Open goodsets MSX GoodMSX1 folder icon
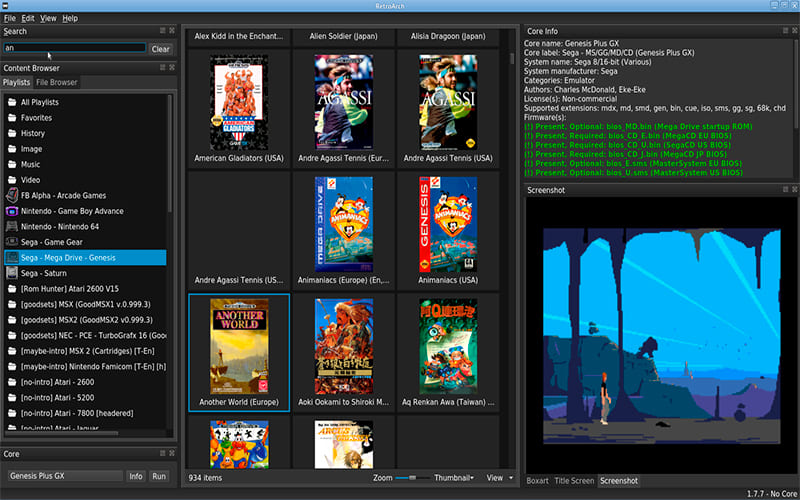 coord(12,305)
